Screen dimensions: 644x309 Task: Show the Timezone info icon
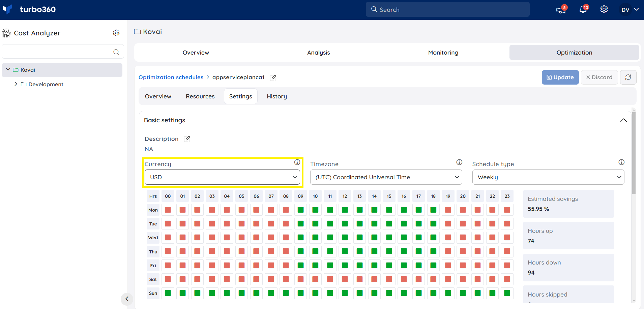pyautogui.click(x=459, y=162)
